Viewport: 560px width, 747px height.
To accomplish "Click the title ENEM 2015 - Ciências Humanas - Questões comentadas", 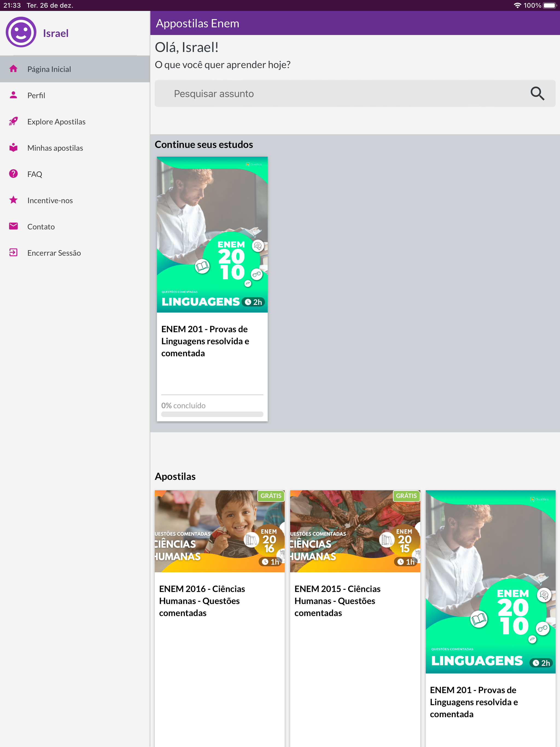I will coord(337,601).
